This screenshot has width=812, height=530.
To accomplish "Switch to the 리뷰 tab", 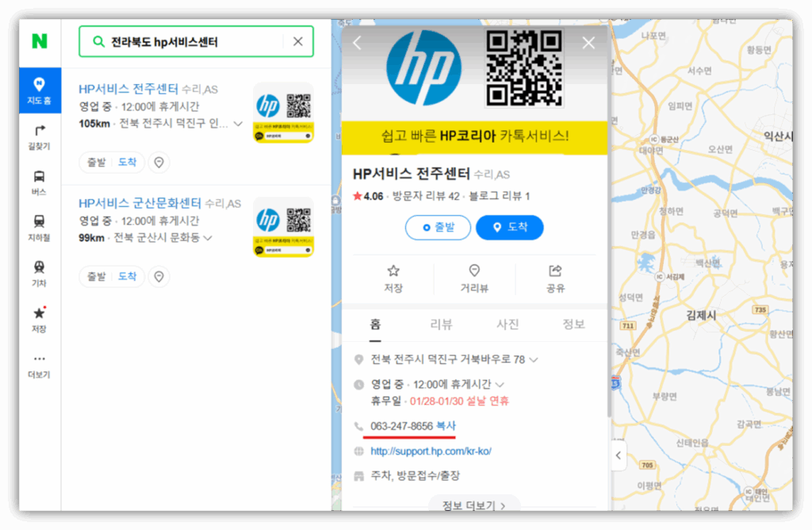I will [441, 324].
